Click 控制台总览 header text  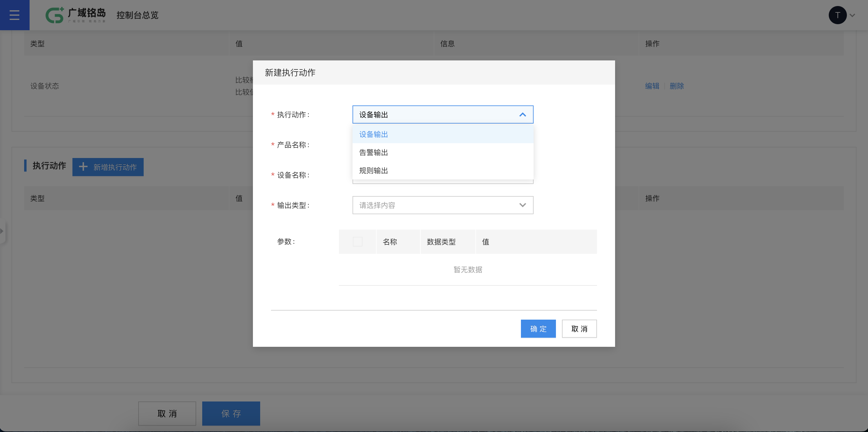point(138,15)
